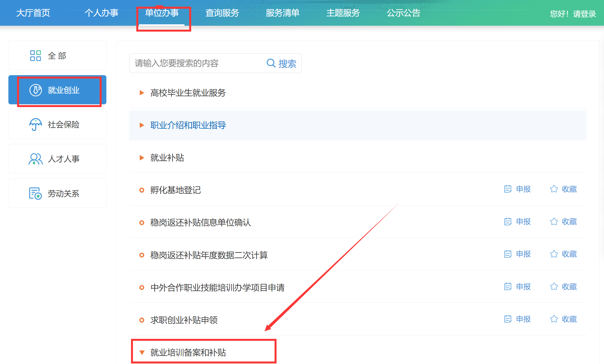Open the 个人办事 tab

[x=101, y=13]
